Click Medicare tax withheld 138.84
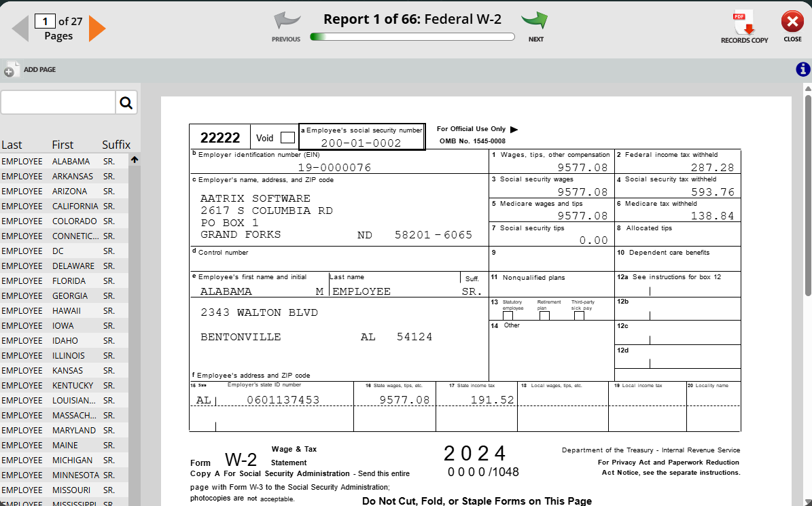The width and height of the screenshot is (812, 506). click(x=712, y=216)
